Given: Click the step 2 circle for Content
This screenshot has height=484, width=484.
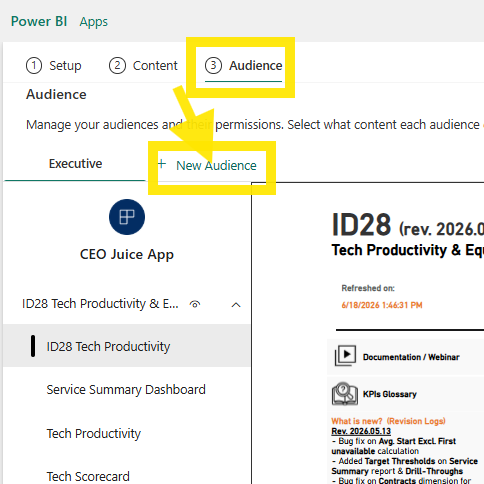Looking at the screenshot, I should (117, 65).
